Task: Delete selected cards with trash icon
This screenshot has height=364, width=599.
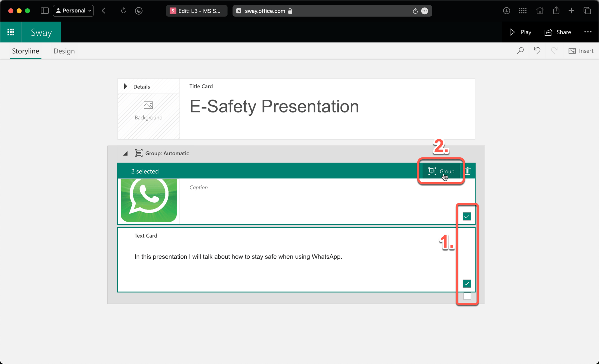Action: click(x=468, y=171)
